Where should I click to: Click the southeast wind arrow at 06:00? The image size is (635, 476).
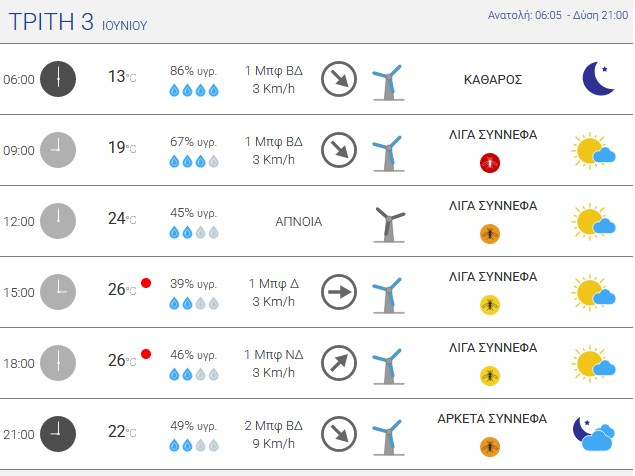[x=339, y=79]
